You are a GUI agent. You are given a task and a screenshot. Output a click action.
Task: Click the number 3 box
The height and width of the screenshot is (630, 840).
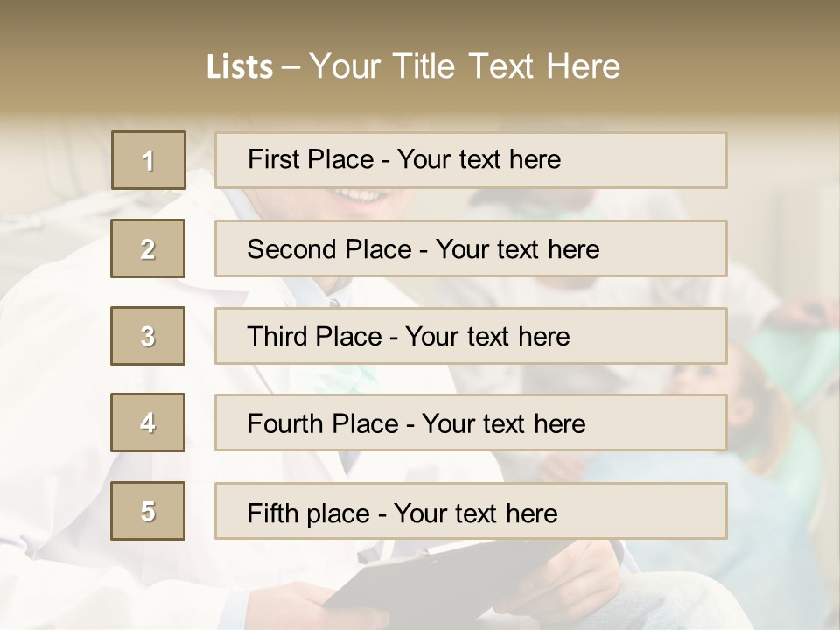[148, 336]
